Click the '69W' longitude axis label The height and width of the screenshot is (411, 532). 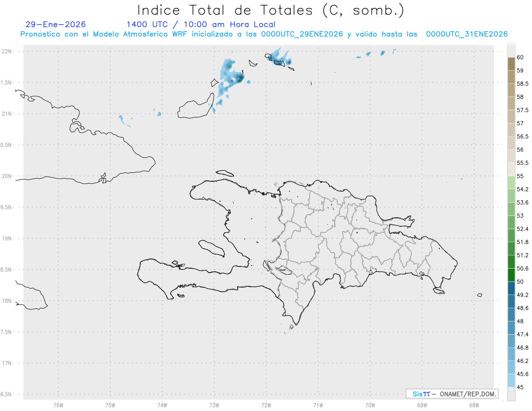pos(422,405)
